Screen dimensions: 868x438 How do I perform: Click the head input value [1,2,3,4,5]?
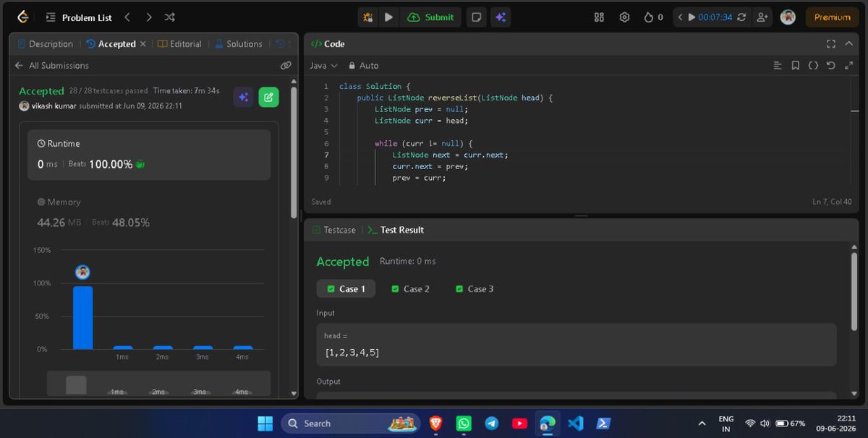point(352,353)
